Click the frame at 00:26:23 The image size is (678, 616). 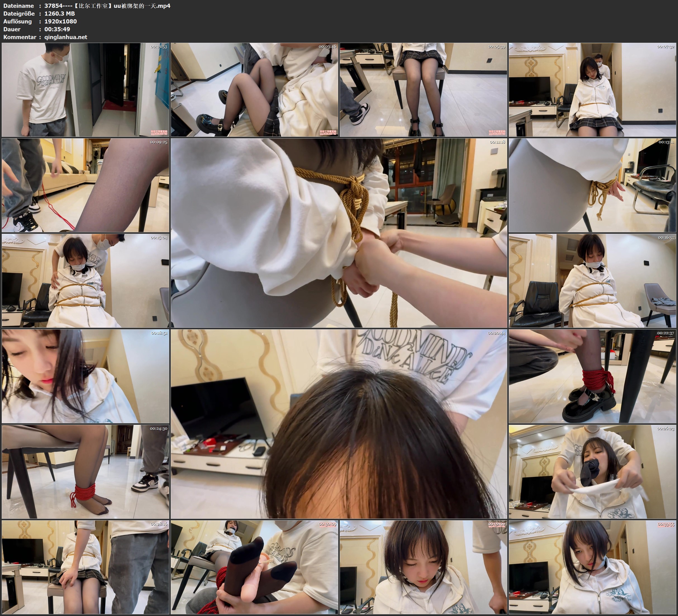pyautogui.click(x=592, y=472)
